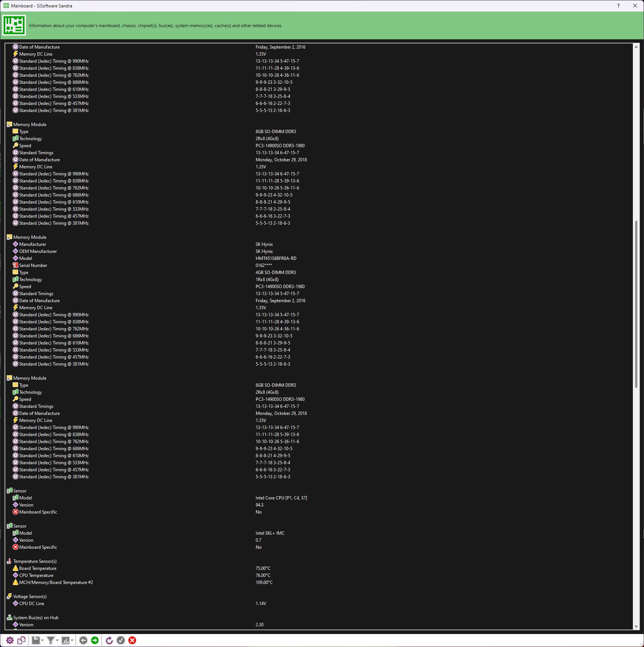Select the sensor version value 0.7
Screen dimensions: 644x647
click(x=258, y=540)
